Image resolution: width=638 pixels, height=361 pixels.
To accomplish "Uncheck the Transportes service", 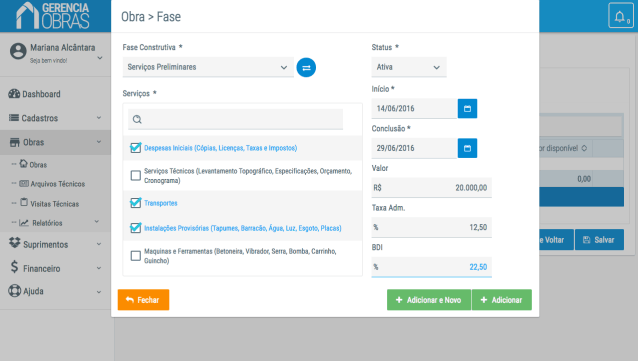I will (135, 203).
